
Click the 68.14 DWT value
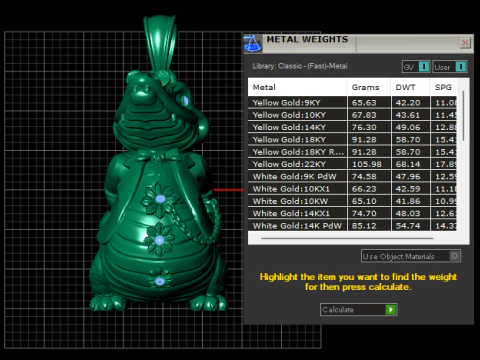coord(408,164)
